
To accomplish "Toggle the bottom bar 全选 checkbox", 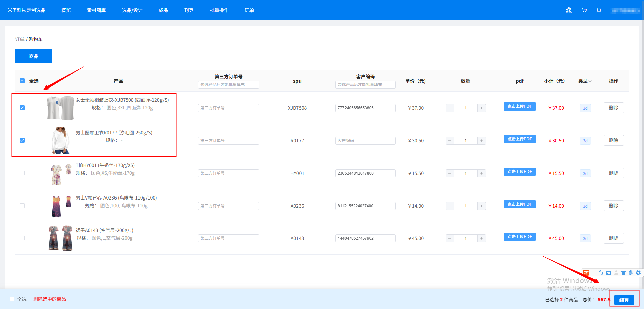I will coord(12,299).
